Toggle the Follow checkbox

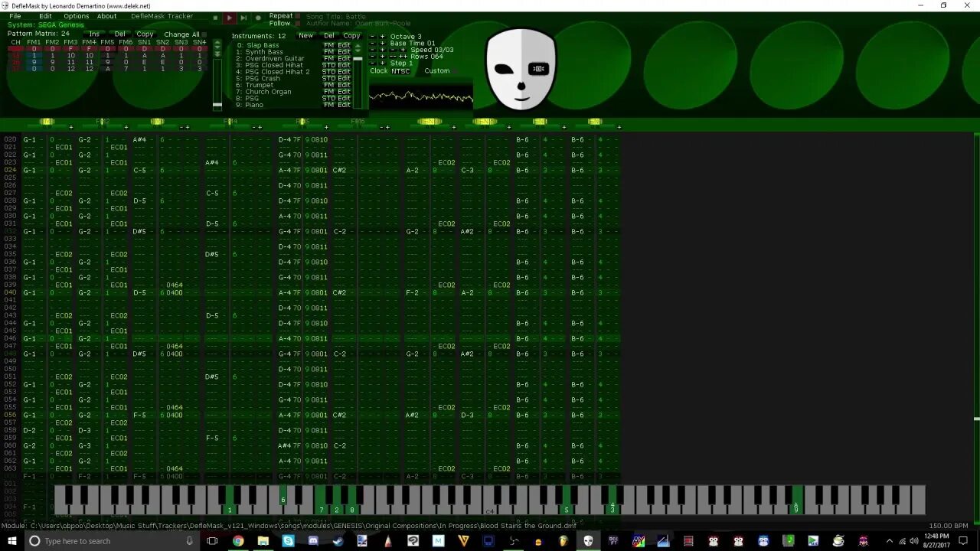(x=298, y=24)
